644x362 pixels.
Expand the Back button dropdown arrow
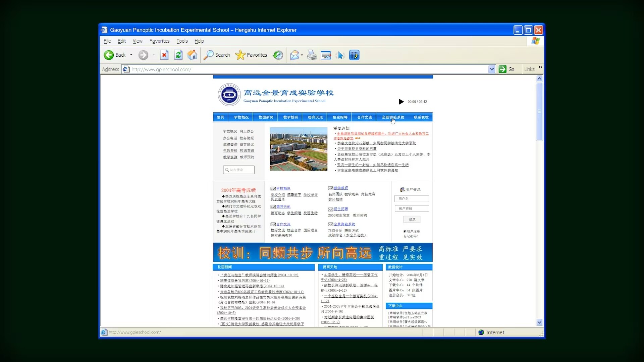click(131, 55)
